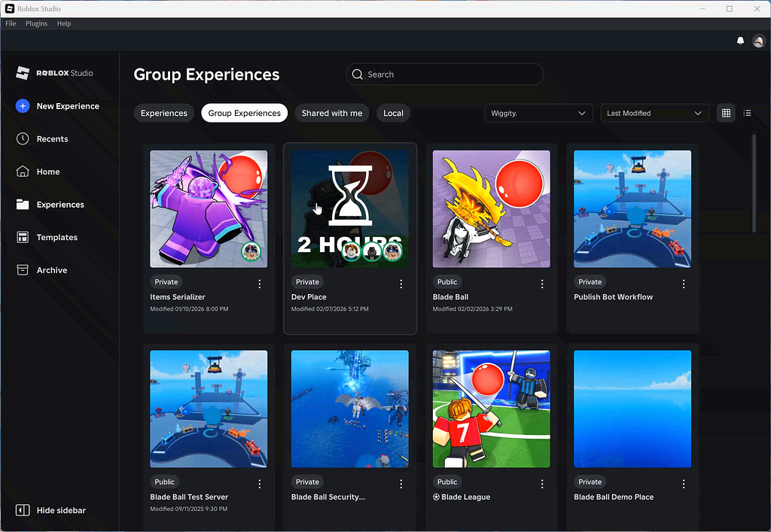This screenshot has height=532, width=771.
Task: Open Templates via layout icon
Action: click(x=23, y=237)
